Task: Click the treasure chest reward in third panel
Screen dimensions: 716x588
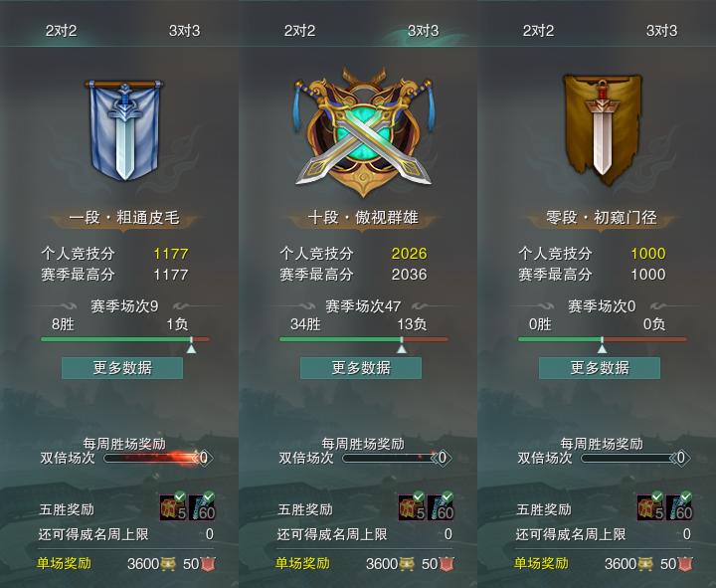Action: coord(650,506)
